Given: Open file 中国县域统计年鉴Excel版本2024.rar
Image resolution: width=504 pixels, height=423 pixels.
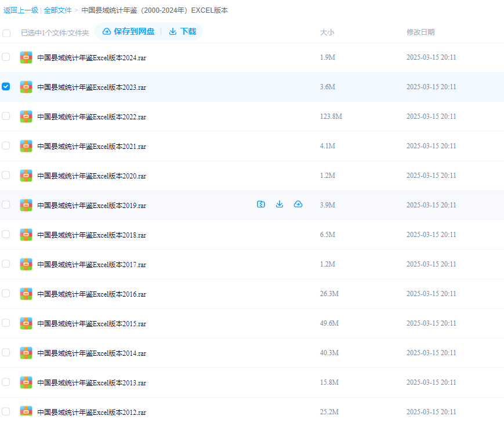Looking at the screenshot, I should pyautogui.click(x=92, y=58).
